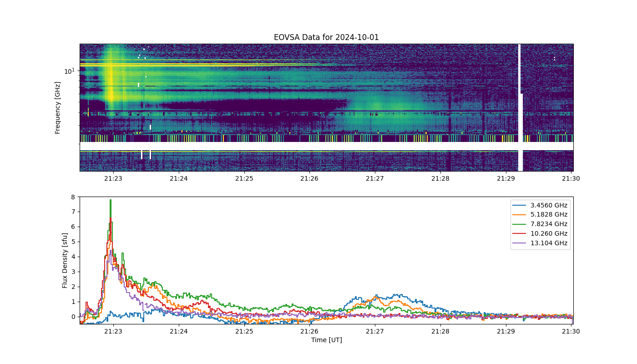Click '21:26' tick under the flux plot
This screenshot has width=637, height=364.
[309, 332]
